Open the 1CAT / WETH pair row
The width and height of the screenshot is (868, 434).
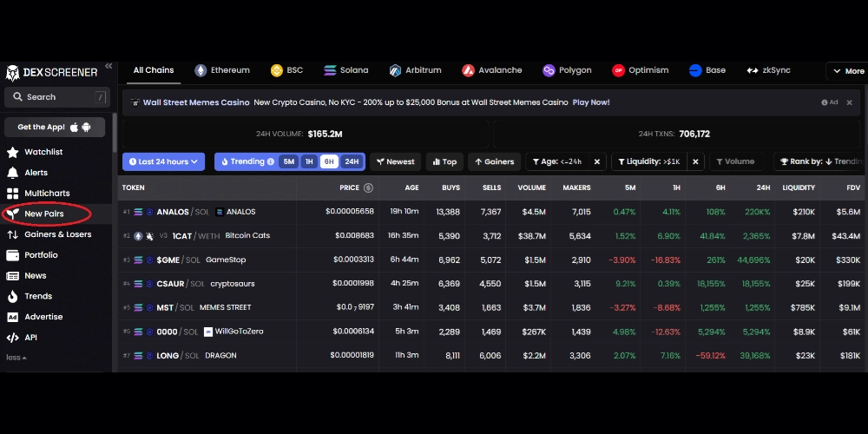click(493, 236)
